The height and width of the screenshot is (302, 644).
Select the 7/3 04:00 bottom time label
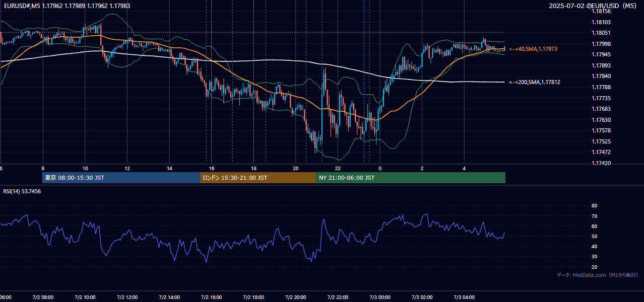pyautogui.click(x=464, y=297)
